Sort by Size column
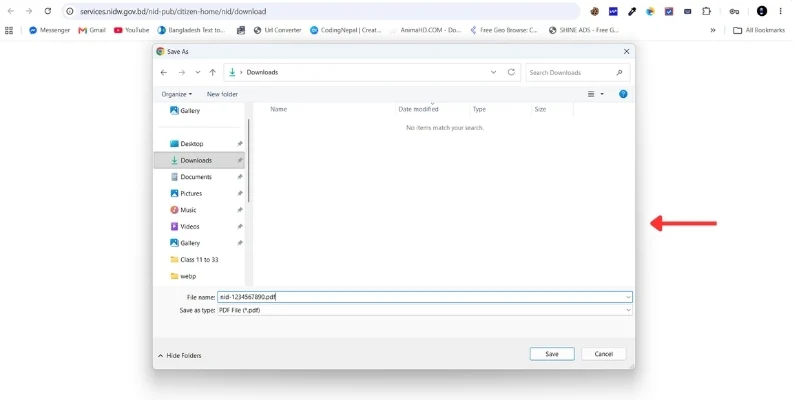800x400 pixels. point(540,109)
